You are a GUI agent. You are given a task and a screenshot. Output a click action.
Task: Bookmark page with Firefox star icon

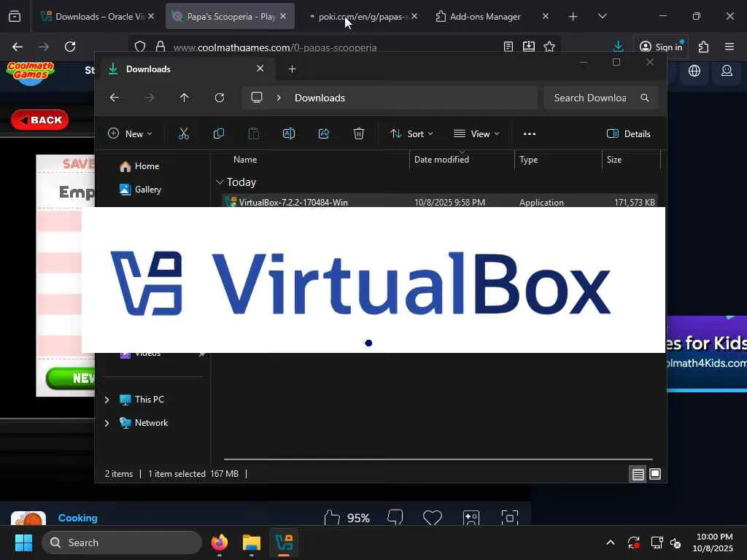point(549,47)
